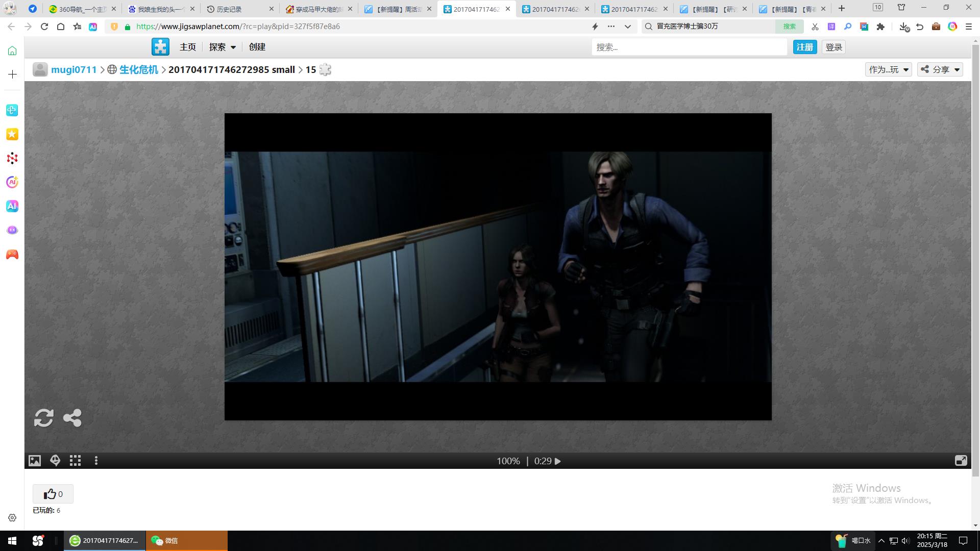Open the notification center icon
Viewport: 980px width, 551px height.
963,541
